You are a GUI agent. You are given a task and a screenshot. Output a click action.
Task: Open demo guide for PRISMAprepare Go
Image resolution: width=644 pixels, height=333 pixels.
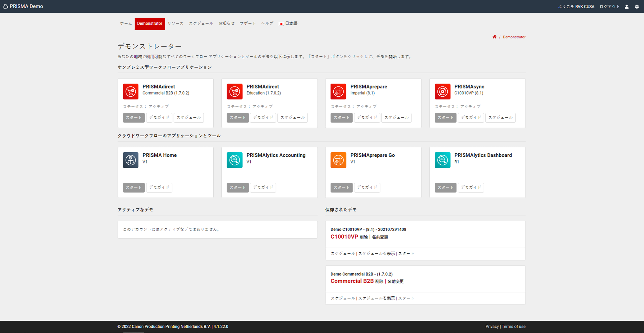pos(367,188)
